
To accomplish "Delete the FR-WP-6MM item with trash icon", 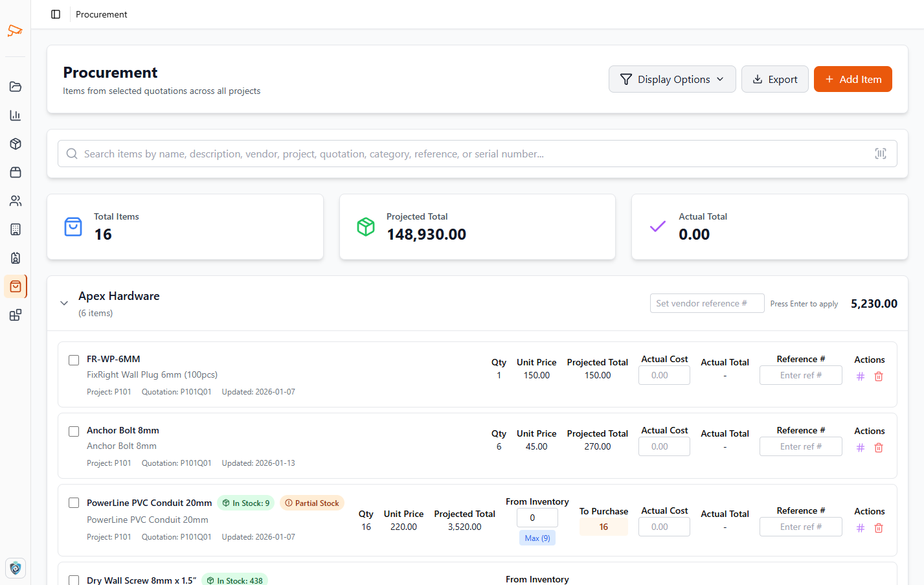I will 879,376.
